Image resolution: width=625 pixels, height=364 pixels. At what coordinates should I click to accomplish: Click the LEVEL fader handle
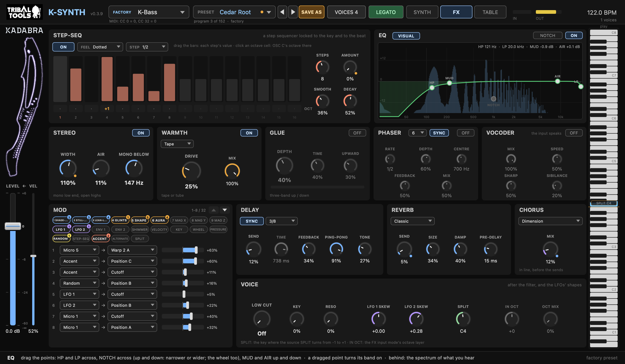pyautogui.click(x=13, y=226)
